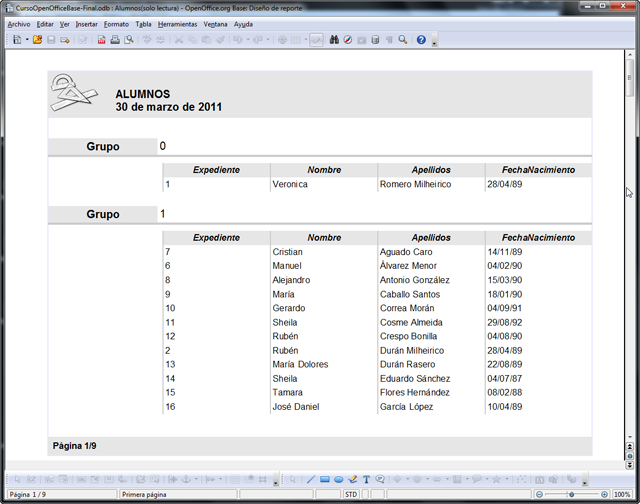Select the Line drawing tool
Image resolution: width=640 pixels, height=504 pixels.
310,480
